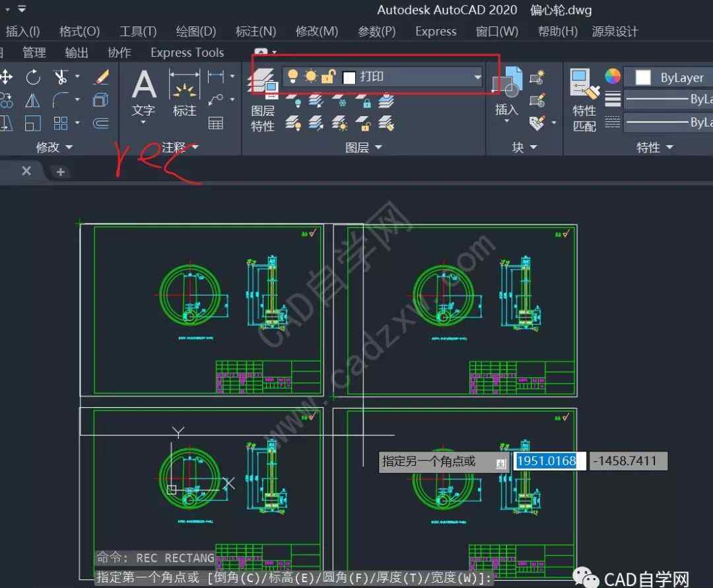Viewport: 713px width, 588px height.
Task: Activate the Multileader tool
Action: (x=215, y=99)
